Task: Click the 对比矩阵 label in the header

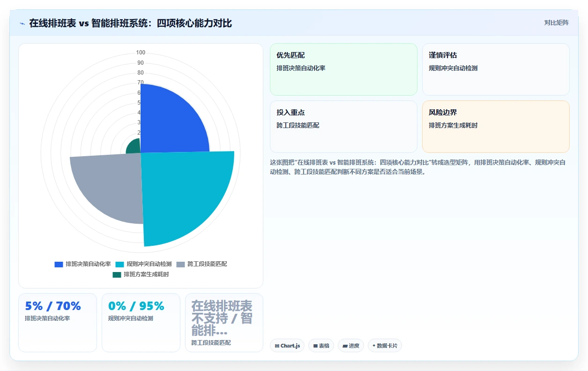Action: coord(557,23)
